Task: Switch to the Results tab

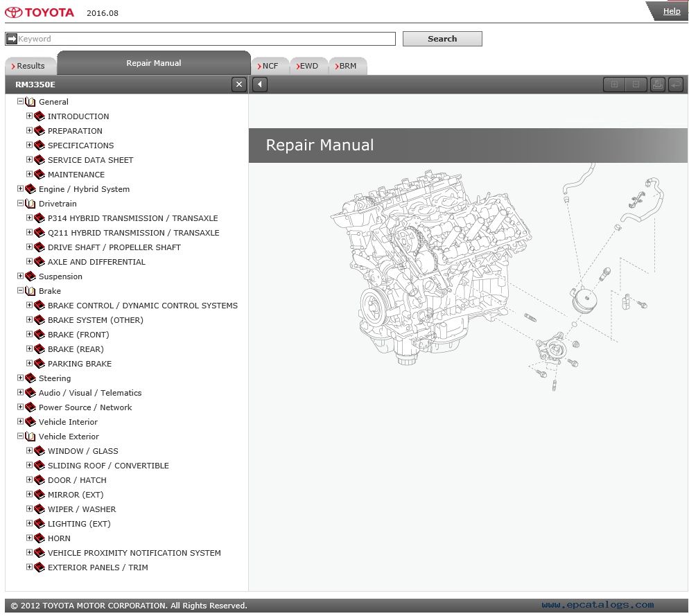Action: coord(30,66)
